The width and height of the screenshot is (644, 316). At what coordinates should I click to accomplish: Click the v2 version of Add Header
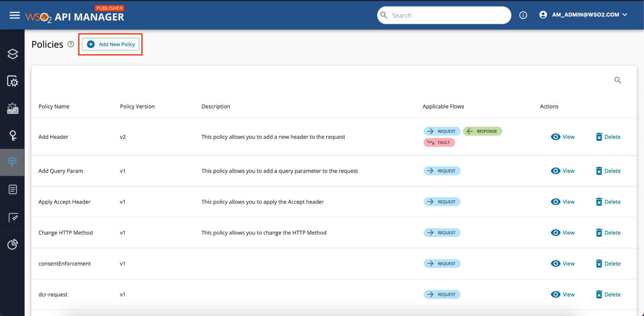123,137
